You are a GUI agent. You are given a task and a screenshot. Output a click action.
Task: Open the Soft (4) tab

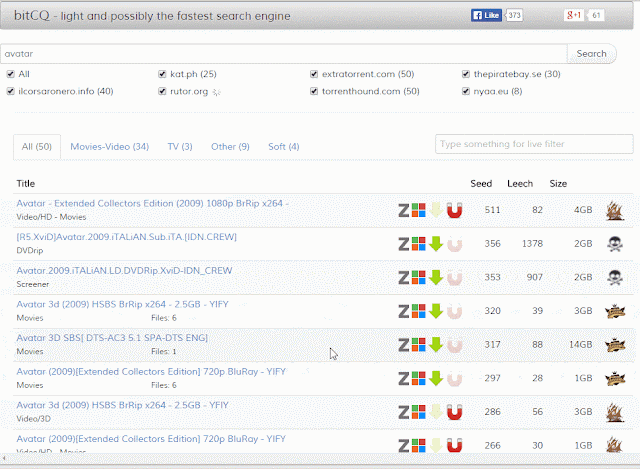(284, 147)
